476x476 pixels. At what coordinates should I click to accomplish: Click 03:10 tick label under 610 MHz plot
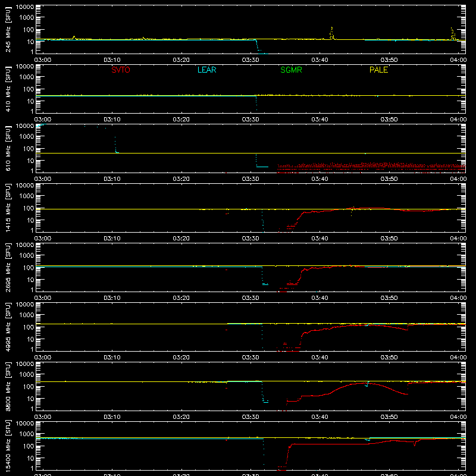click(112, 179)
